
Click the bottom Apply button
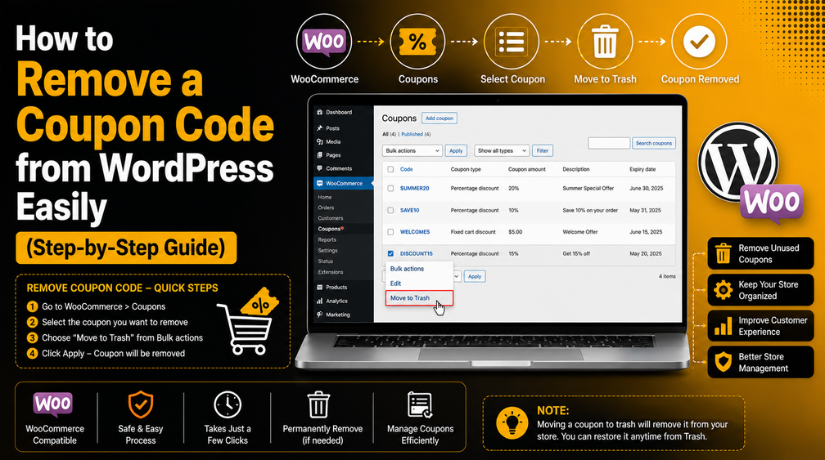pos(475,276)
